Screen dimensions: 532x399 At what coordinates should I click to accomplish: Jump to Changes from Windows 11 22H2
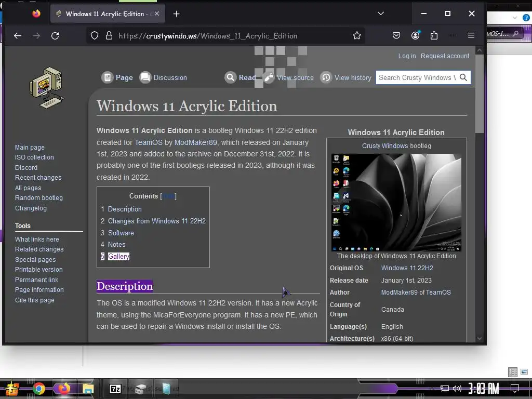click(153, 221)
